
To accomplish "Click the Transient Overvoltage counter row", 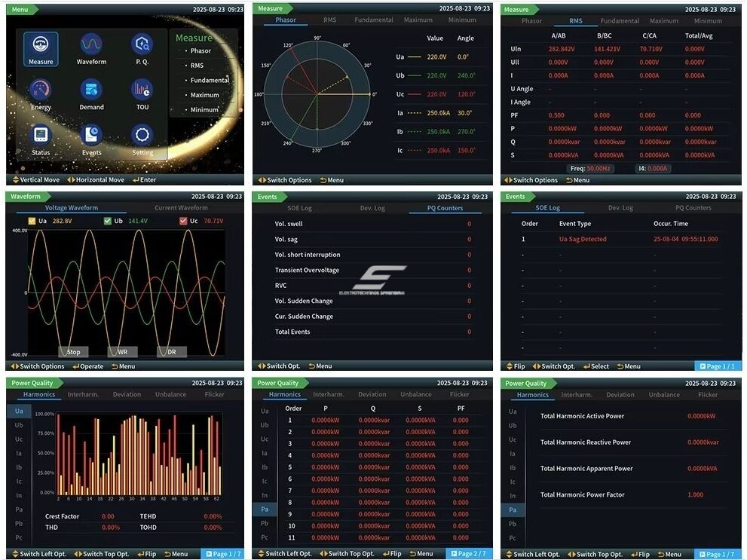I will (373, 270).
